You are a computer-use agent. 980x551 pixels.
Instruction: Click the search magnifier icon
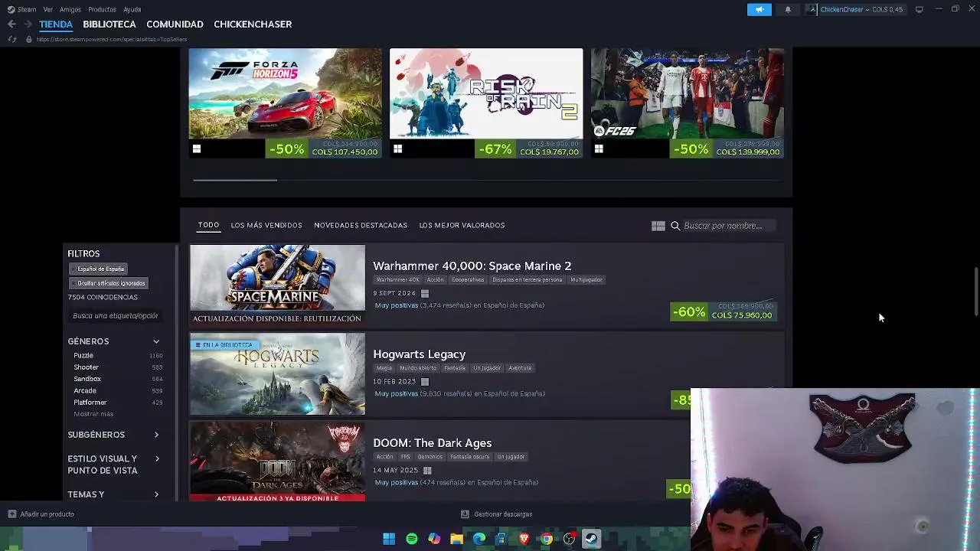tap(675, 226)
